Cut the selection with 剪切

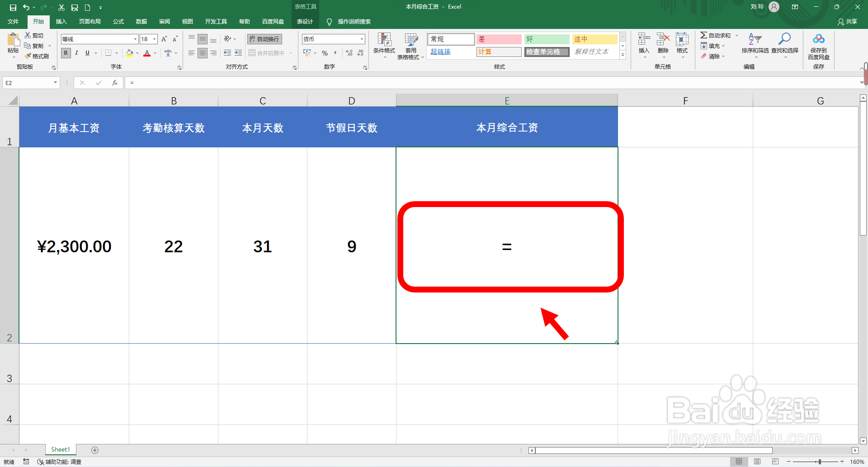[34, 35]
